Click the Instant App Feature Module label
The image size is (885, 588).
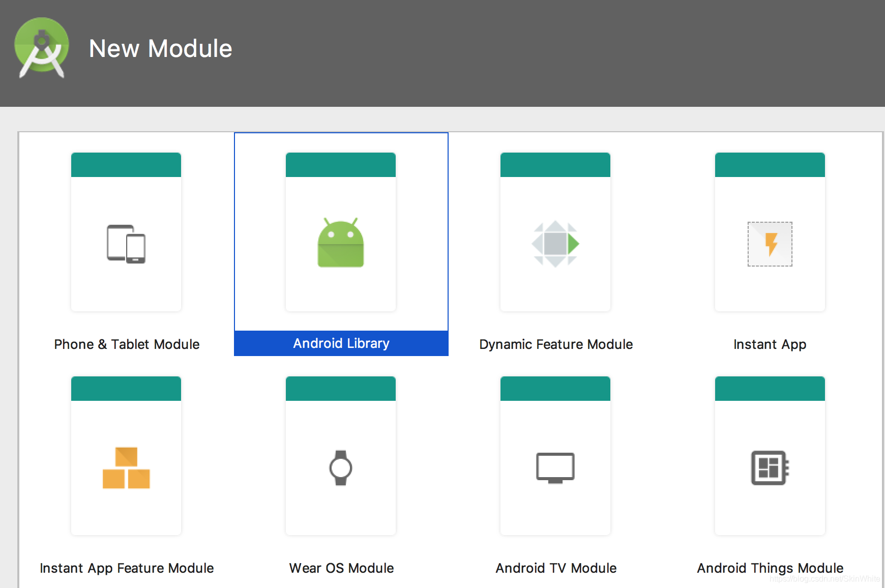click(127, 568)
